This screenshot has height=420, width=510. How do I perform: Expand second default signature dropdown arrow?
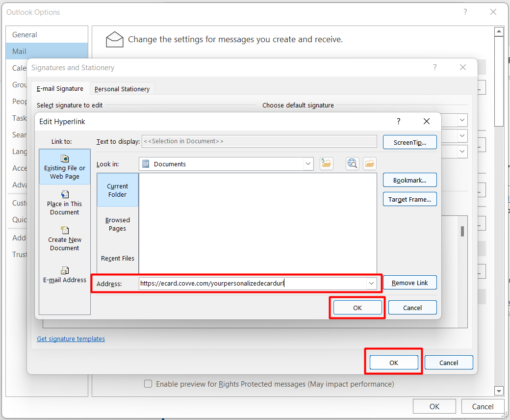(x=462, y=135)
